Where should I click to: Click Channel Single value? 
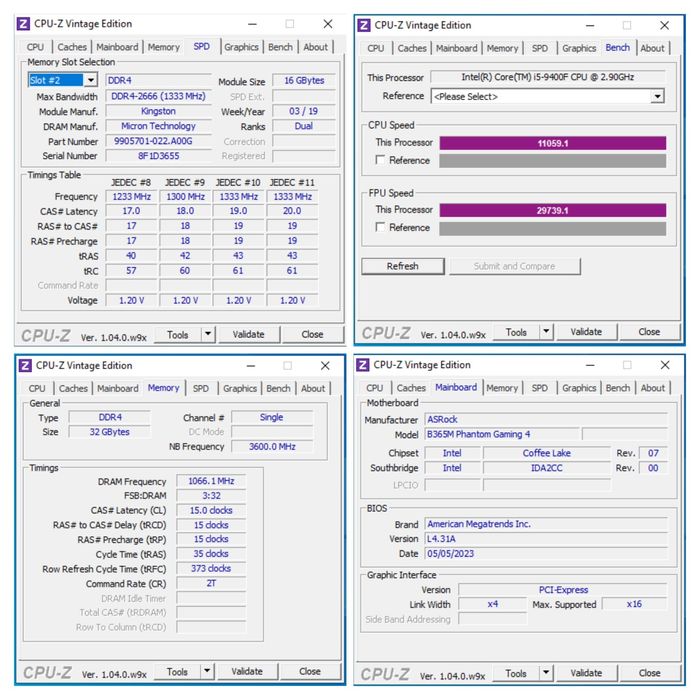[x=272, y=417]
